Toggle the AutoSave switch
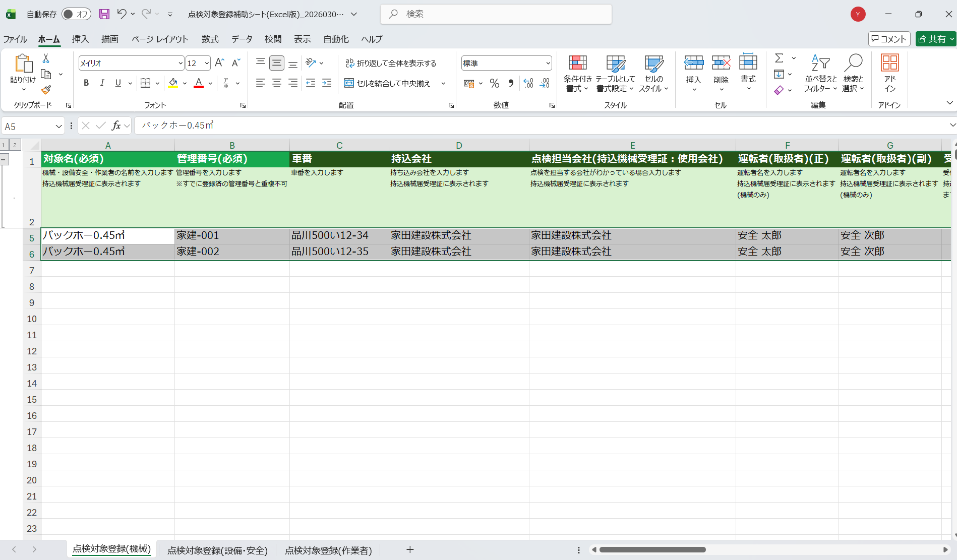Viewport: 957px width, 560px height. click(x=76, y=14)
